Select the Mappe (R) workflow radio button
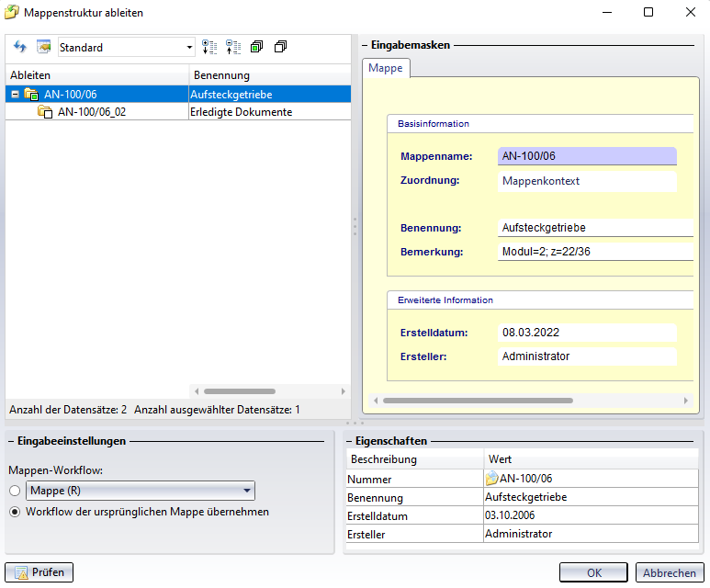 (x=15, y=491)
